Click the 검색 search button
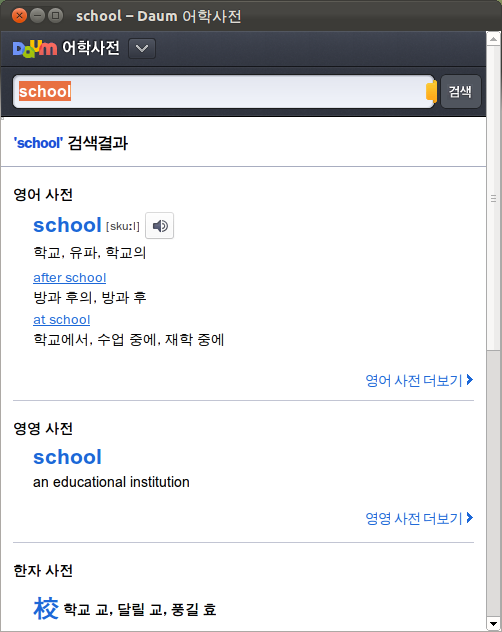The width and height of the screenshot is (502, 632). (460, 91)
